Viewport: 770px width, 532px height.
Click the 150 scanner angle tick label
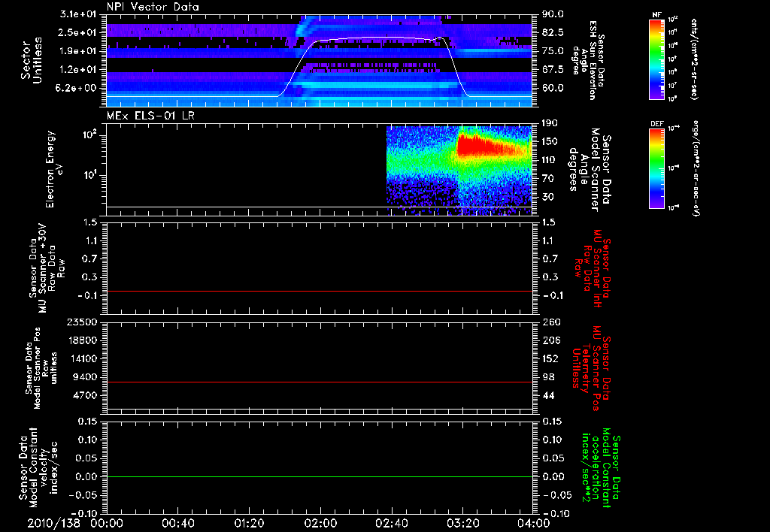(550, 141)
